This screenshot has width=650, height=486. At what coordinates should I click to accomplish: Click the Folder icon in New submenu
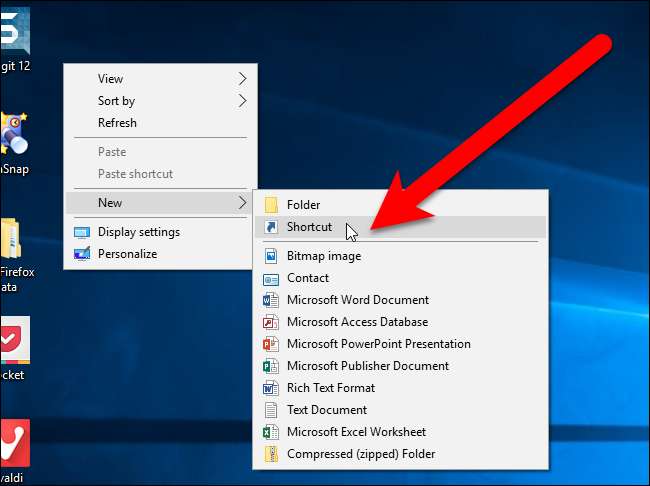tap(270, 205)
